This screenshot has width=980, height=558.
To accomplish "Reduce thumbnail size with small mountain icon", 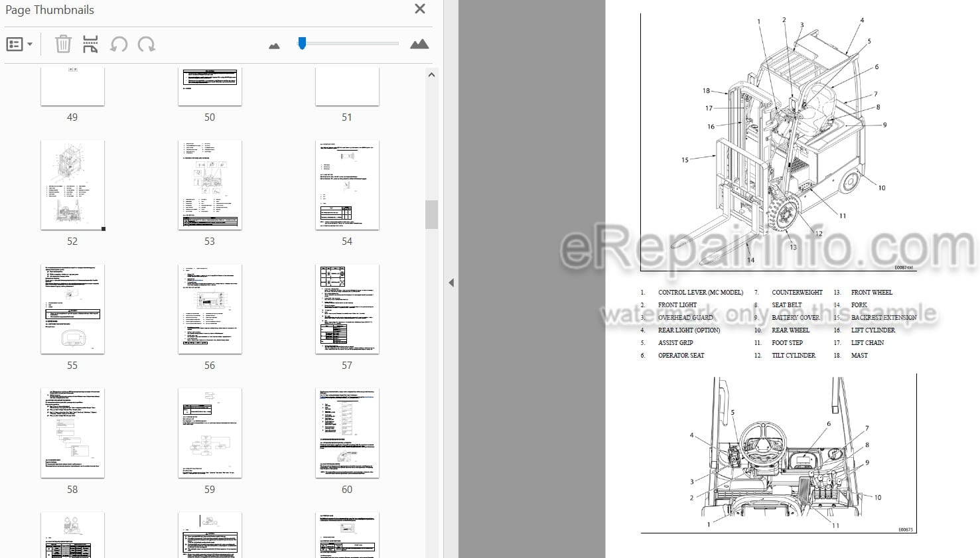I will (274, 46).
